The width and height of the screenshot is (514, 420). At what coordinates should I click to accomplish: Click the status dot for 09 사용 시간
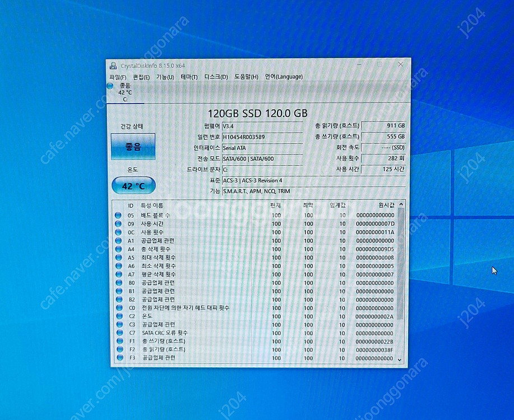point(118,224)
